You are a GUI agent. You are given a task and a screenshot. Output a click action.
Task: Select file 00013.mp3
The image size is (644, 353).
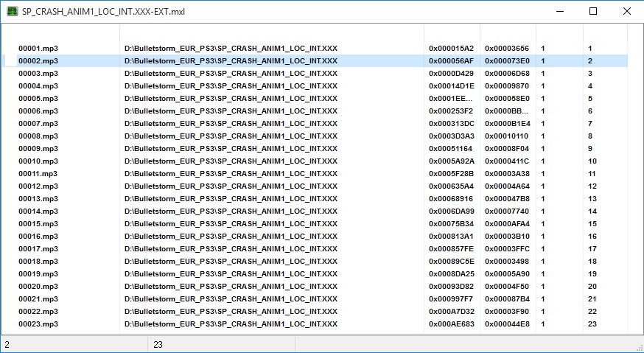(x=38, y=199)
